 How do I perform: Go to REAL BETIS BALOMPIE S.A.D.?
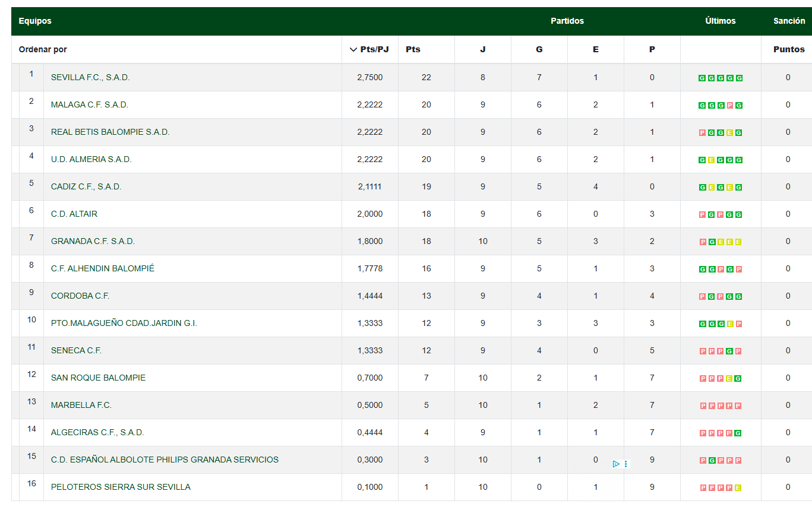coord(110,132)
